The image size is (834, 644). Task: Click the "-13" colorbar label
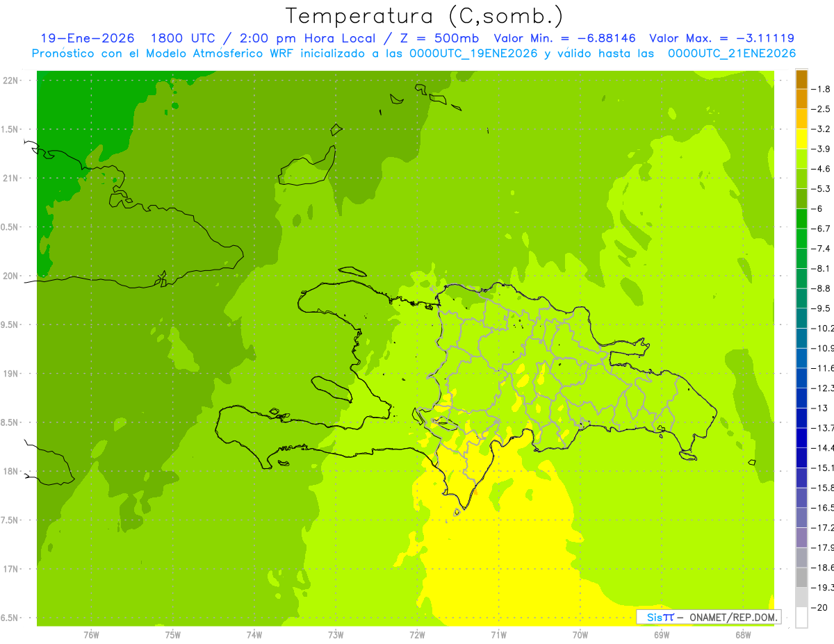point(819,408)
